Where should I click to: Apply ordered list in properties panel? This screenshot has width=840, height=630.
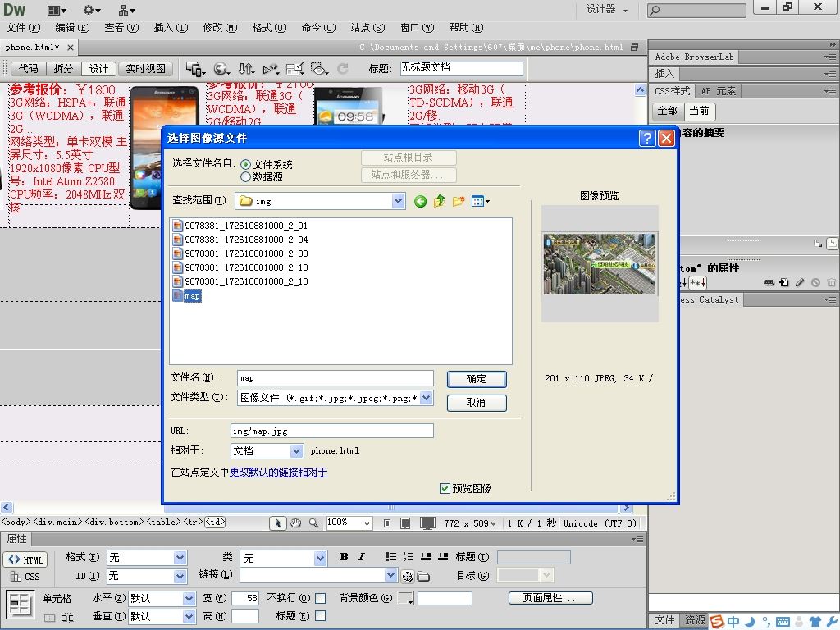pos(409,557)
